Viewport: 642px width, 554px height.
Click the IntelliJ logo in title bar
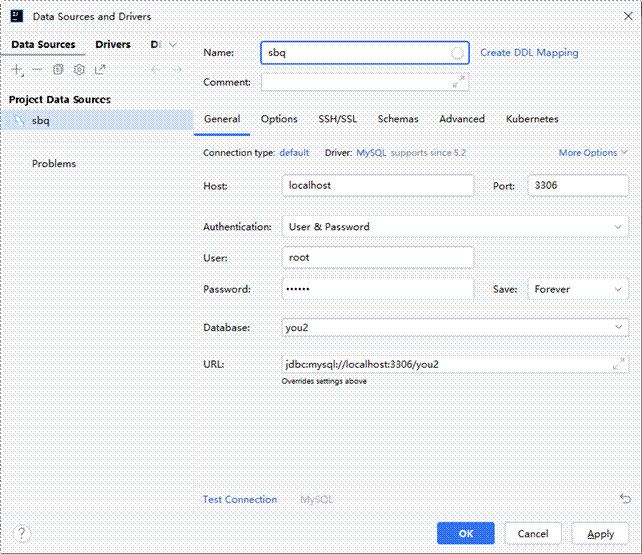[17, 16]
